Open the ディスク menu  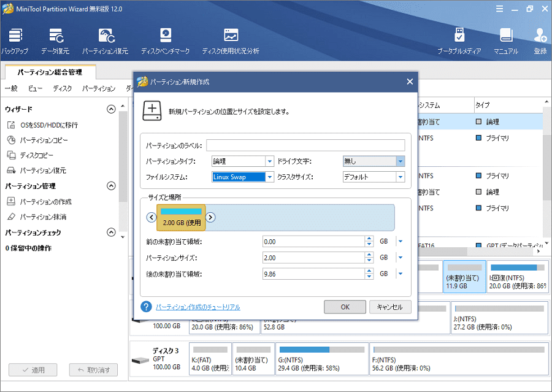(x=63, y=88)
